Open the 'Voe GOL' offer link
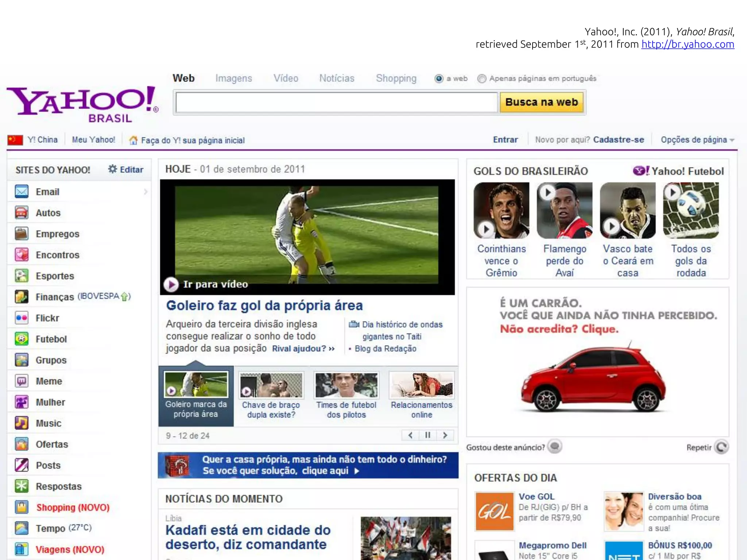 [x=537, y=497]
